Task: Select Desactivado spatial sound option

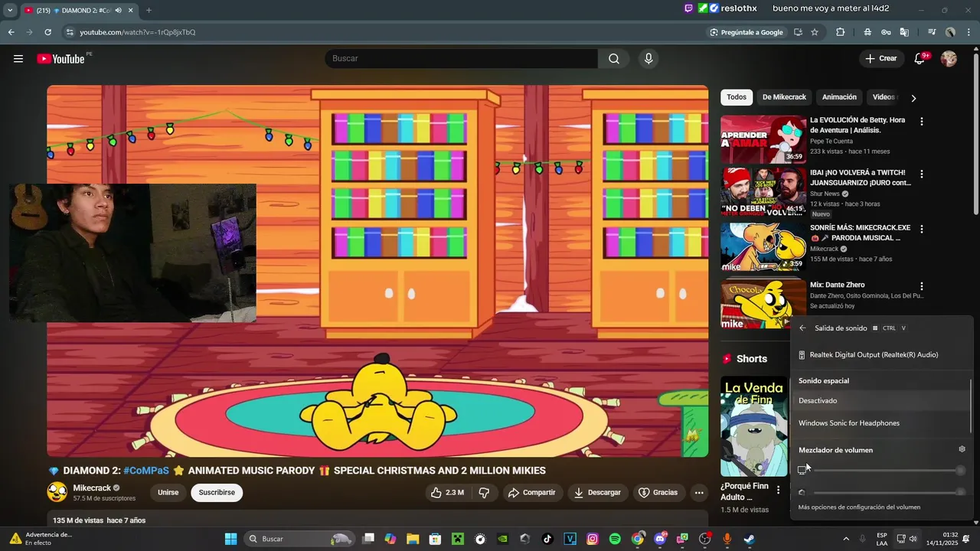Action: point(880,400)
